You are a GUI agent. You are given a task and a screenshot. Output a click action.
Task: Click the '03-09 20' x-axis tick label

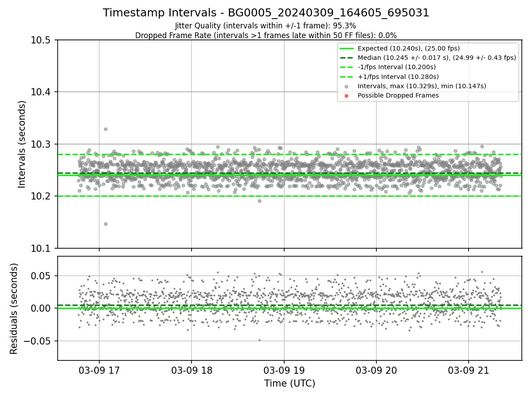point(376,371)
